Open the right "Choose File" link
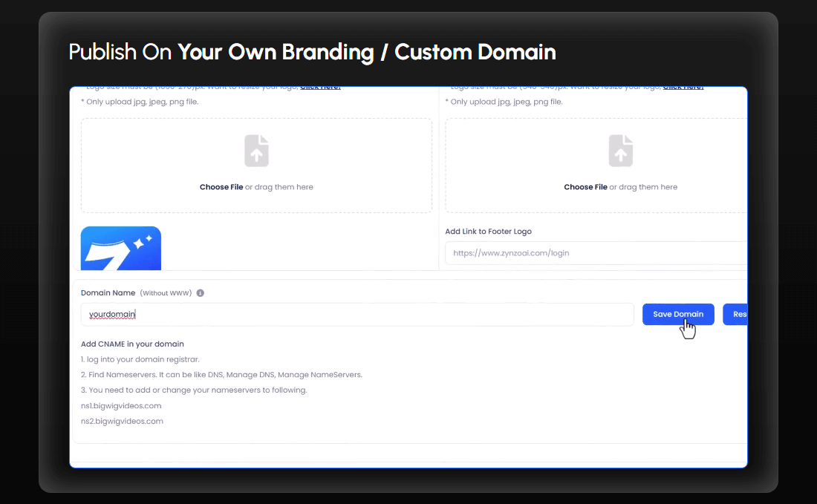Screen dimensions: 817x504 [585, 187]
